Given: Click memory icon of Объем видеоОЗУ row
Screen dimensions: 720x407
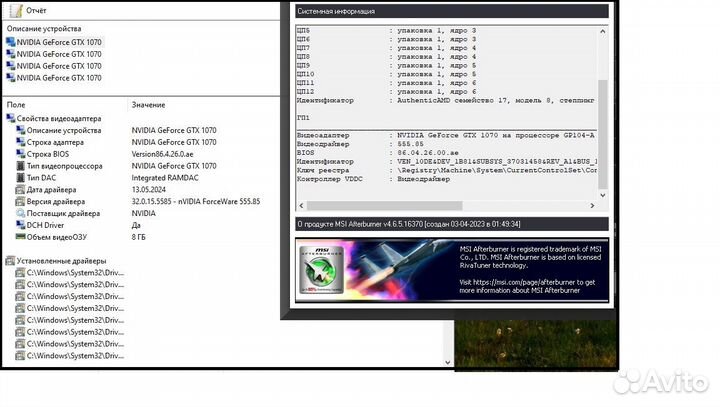Looking at the screenshot, I should [20, 237].
